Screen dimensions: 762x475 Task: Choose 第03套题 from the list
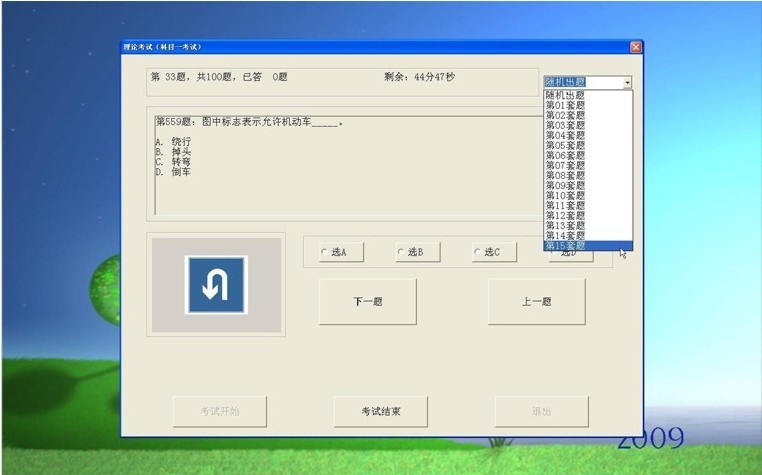coord(588,125)
